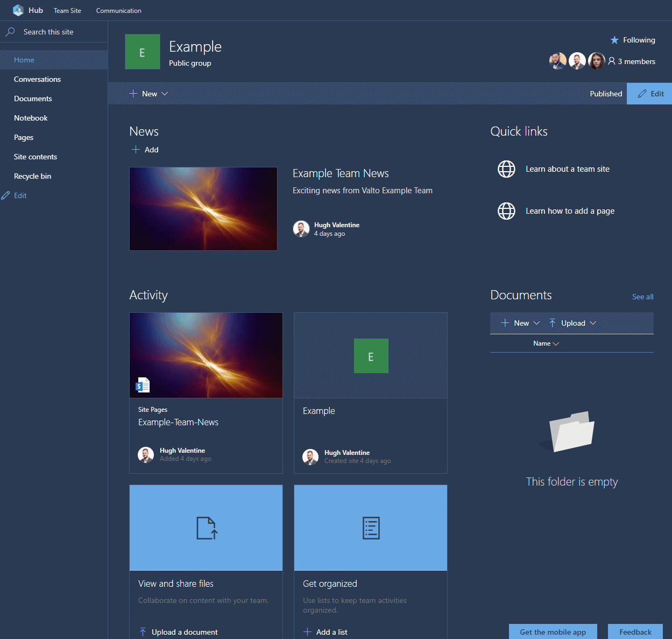The width and height of the screenshot is (672, 639).
Task: Open the 3 members list
Action: coord(632,61)
